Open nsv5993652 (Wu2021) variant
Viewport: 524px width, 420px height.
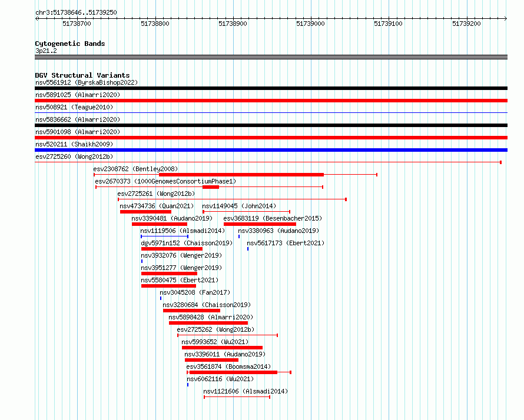coord(215,342)
